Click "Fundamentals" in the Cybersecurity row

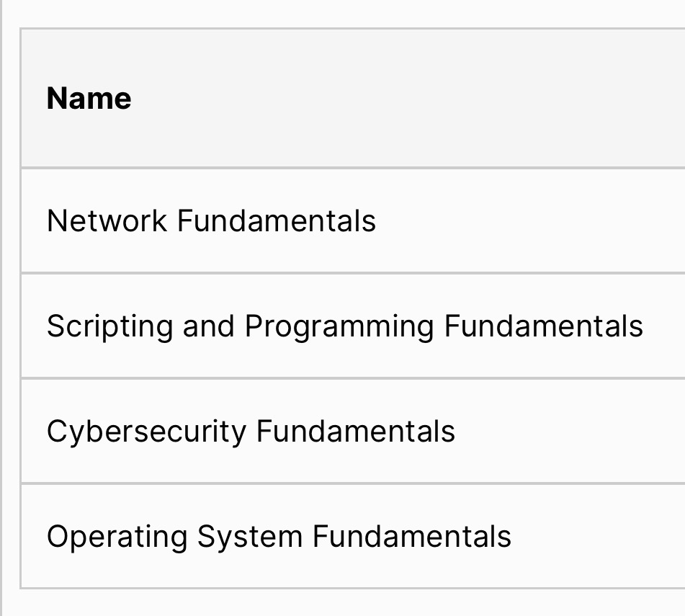click(x=356, y=432)
